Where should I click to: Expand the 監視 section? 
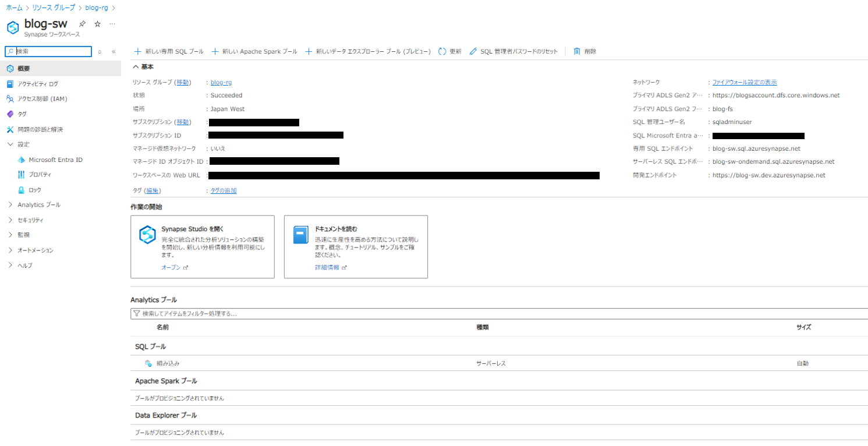point(10,235)
